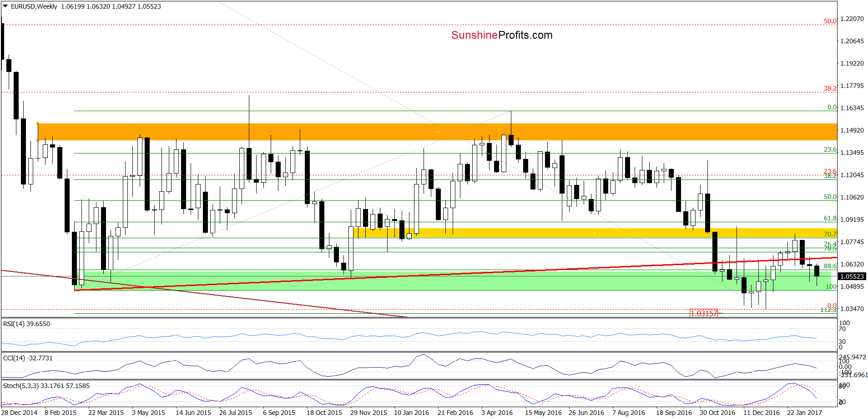The height and width of the screenshot is (419, 868).
Task: Select the 1.03470 price axis label
Action: click(x=852, y=309)
